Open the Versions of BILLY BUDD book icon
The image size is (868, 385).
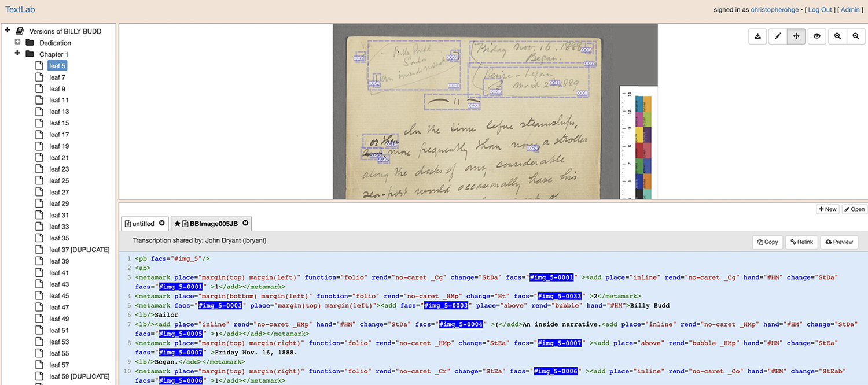20,31
